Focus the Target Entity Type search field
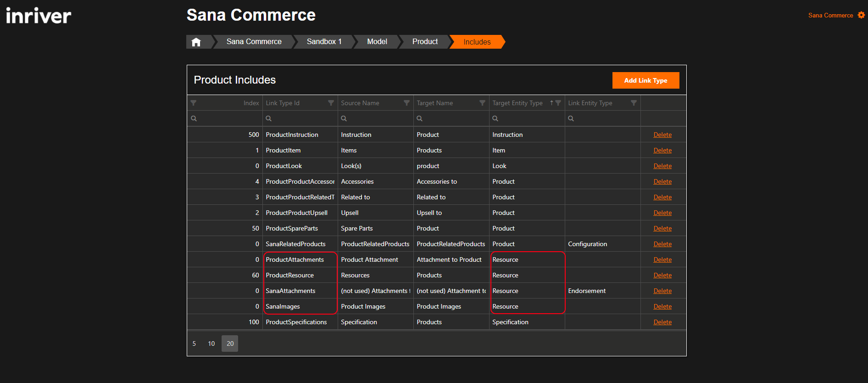This screenshot has width=868, height=383. point(527,118)
